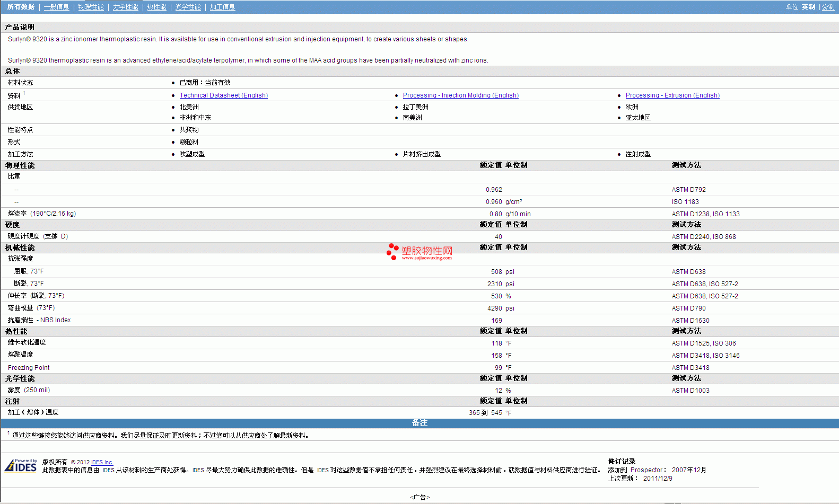Screen dimensions: 839x504
Task: Open Processing - Extrusion (English) link
Action: pos(672,95)
